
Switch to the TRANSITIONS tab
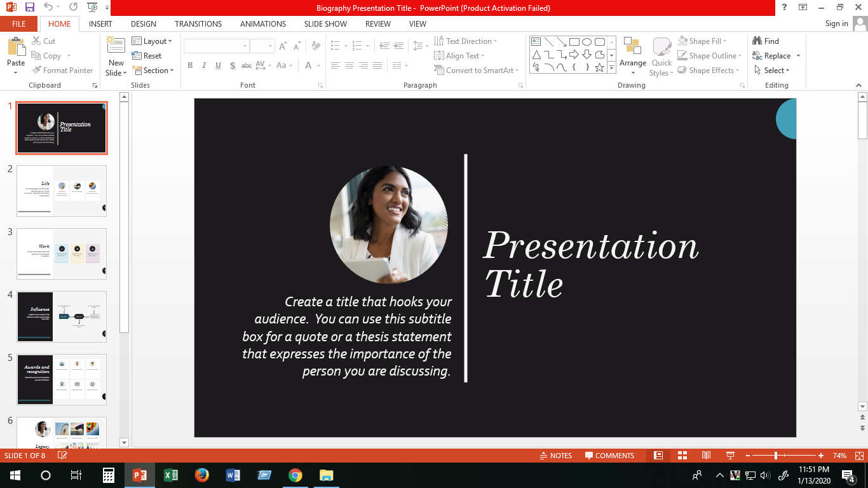pyautogui.click(x=198, y=24)
